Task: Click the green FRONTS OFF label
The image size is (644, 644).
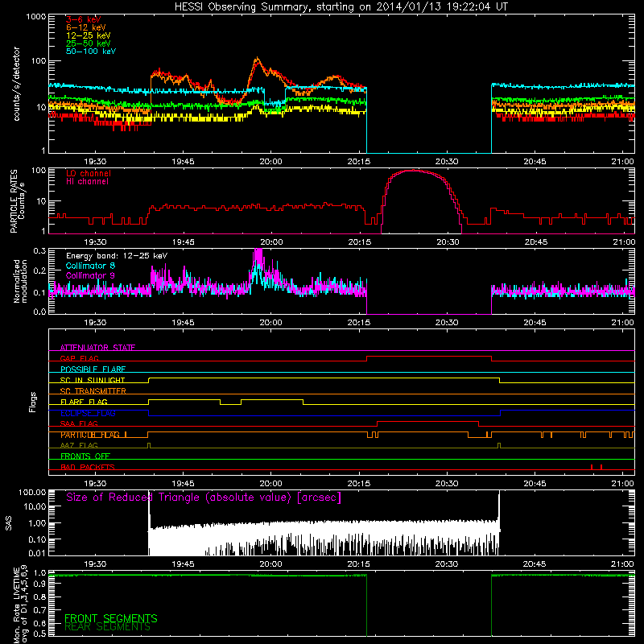Action: tap(85, 456)
